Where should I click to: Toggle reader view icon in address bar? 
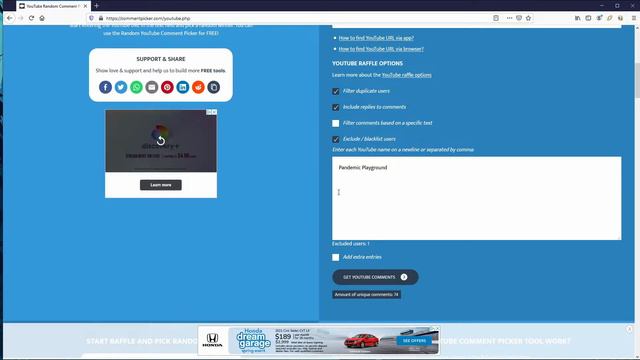click(x=496, y=18)
